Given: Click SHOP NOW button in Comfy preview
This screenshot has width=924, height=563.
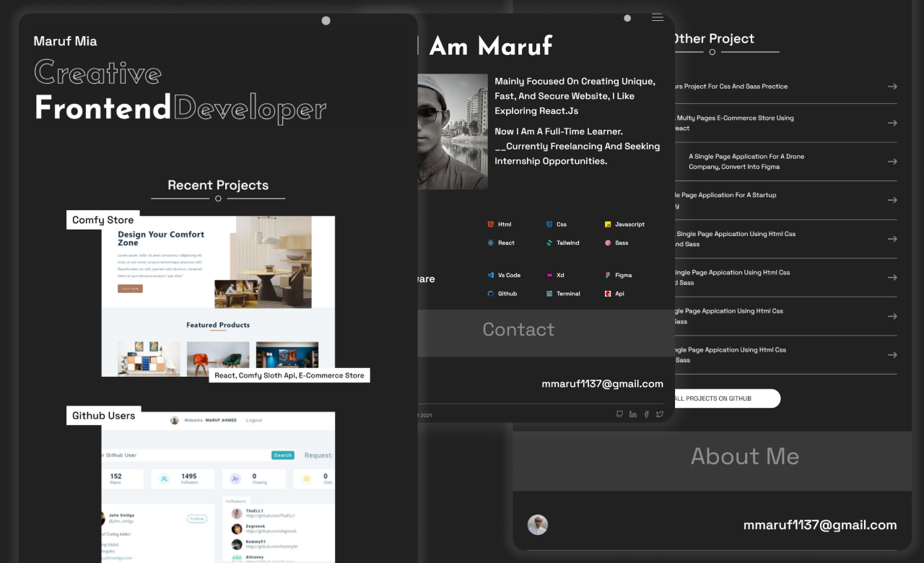Looking at the screenshot, I should click(x=130, y=289).
